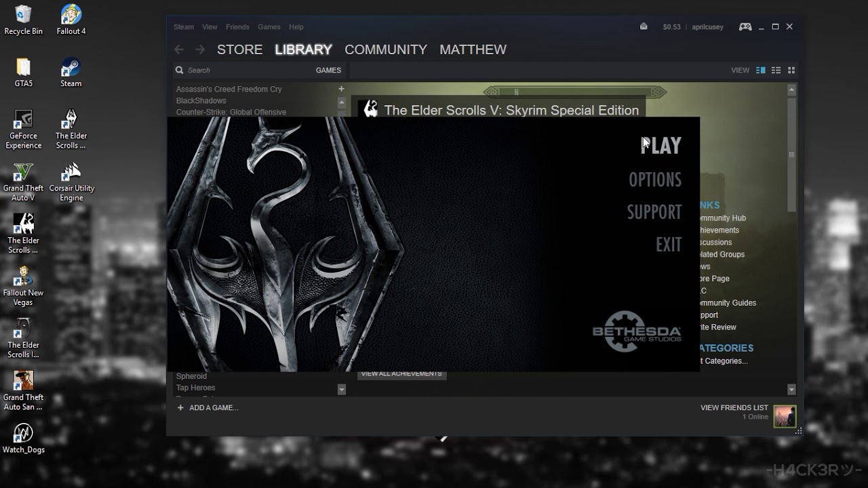Go forward with the right arrow

coord(199,49)
